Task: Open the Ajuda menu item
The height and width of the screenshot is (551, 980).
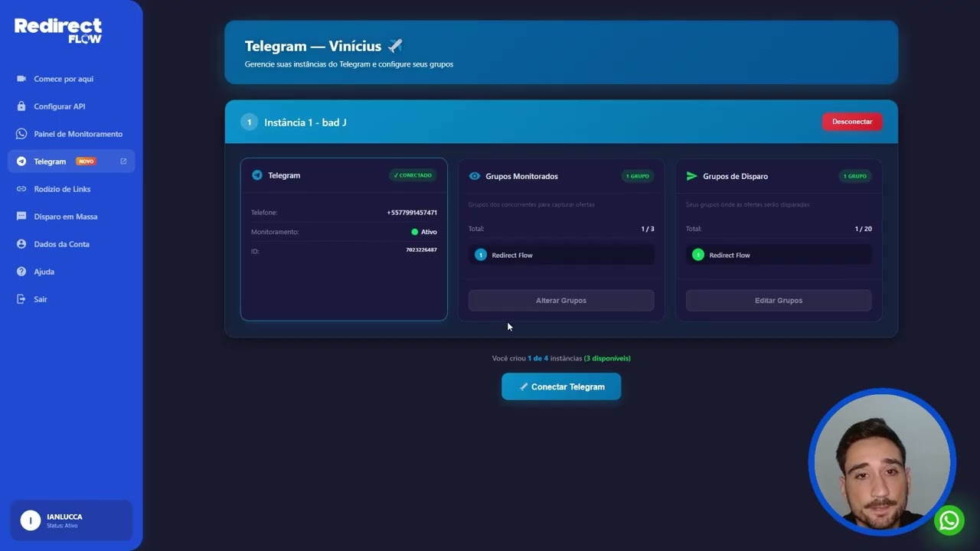Action: (71, 272)
